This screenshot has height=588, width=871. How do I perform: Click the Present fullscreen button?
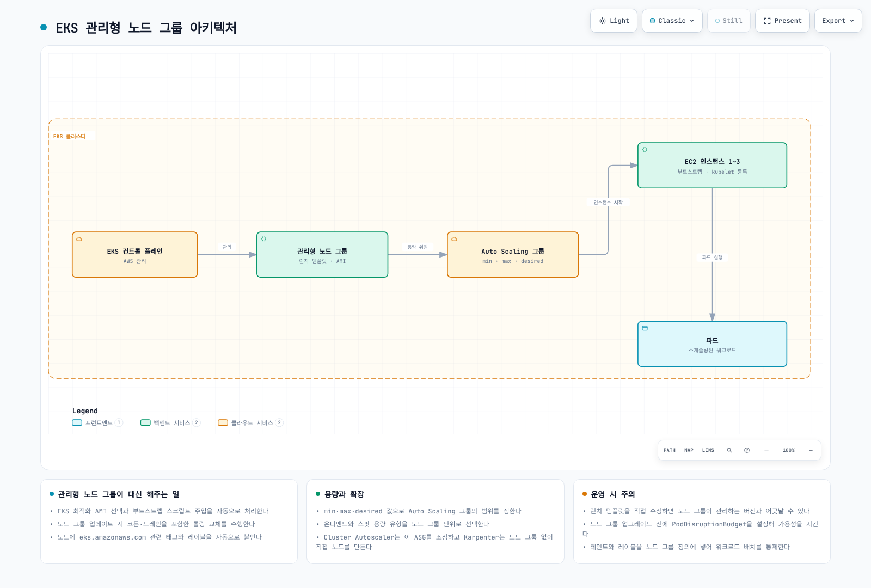coord(782,21)
